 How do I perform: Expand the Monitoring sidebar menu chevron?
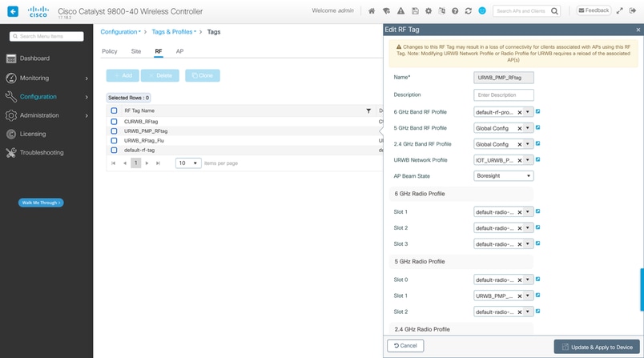(x=87, y=78)
